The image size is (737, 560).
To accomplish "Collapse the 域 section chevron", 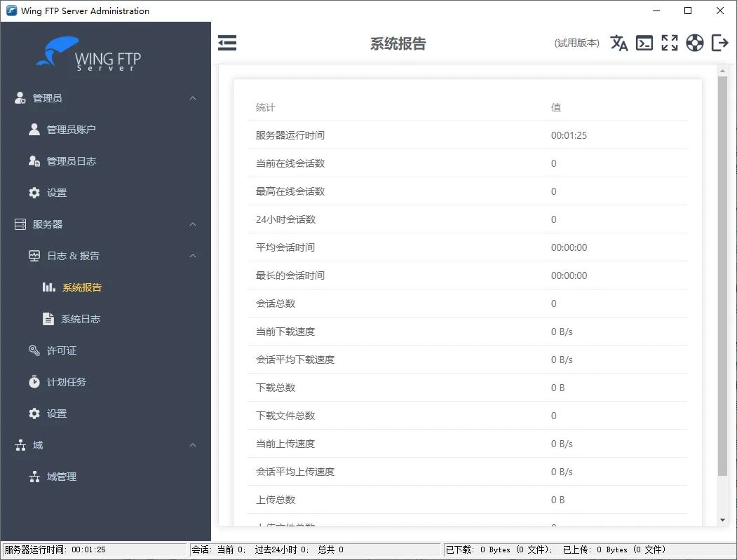I will point(193,445).
